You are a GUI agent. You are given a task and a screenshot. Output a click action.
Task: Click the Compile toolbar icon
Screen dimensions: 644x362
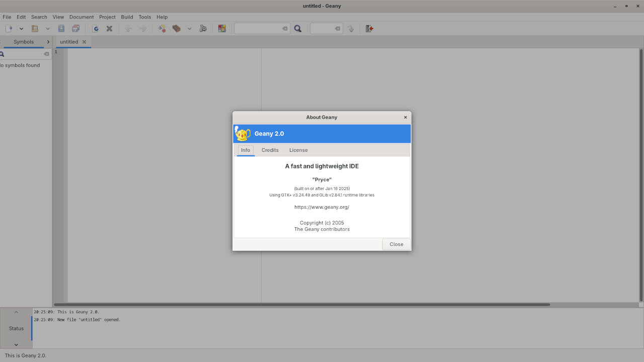[162, 29]
